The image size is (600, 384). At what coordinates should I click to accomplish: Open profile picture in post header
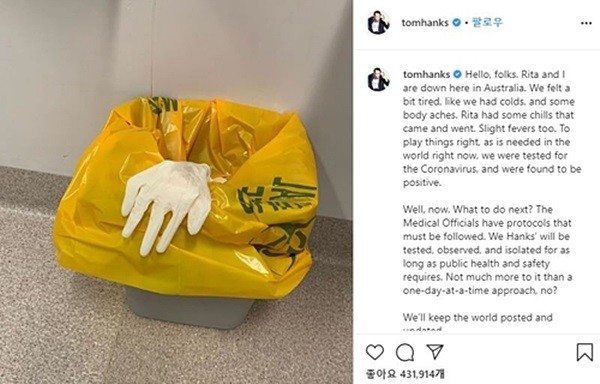(x=378, y=23)
